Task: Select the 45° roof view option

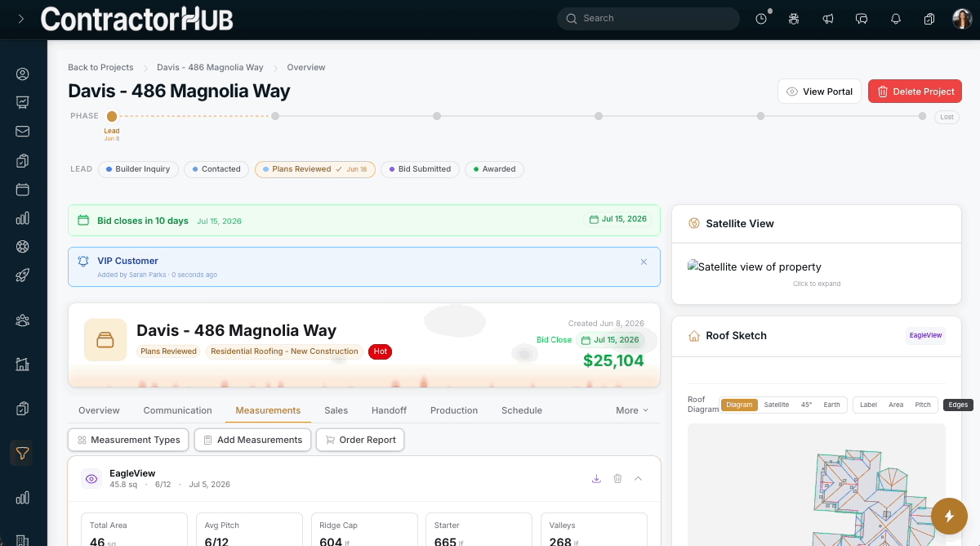Action: (x=806, y=405)
